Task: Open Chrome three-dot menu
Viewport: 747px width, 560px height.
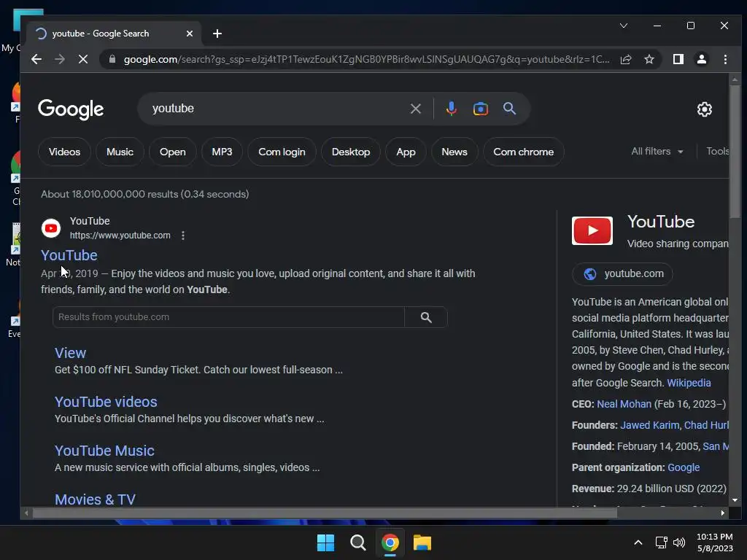Action: pos(725,59)
